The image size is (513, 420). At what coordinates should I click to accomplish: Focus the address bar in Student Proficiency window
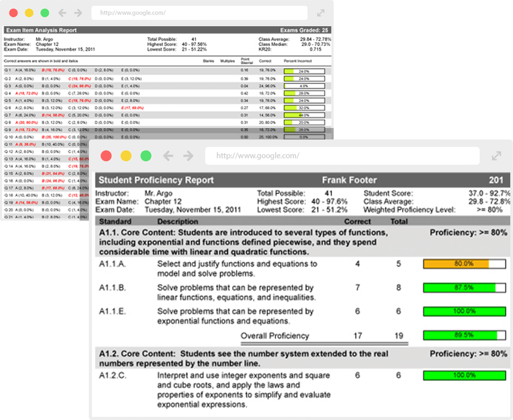[342, 156]
